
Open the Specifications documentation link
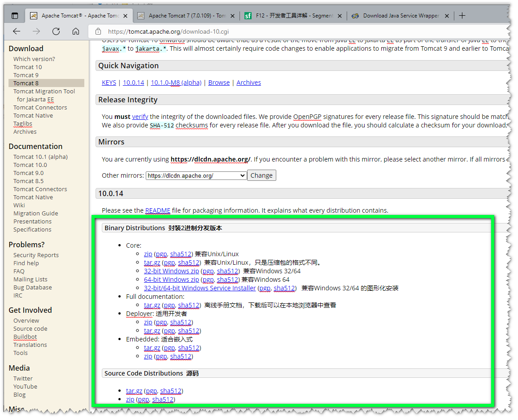[32, 230]
